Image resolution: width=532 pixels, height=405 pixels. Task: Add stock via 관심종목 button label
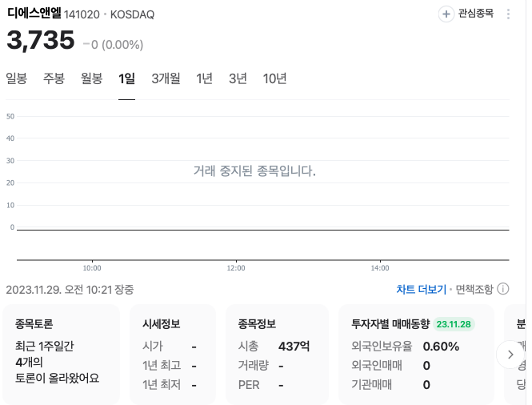tap(476, 14)
